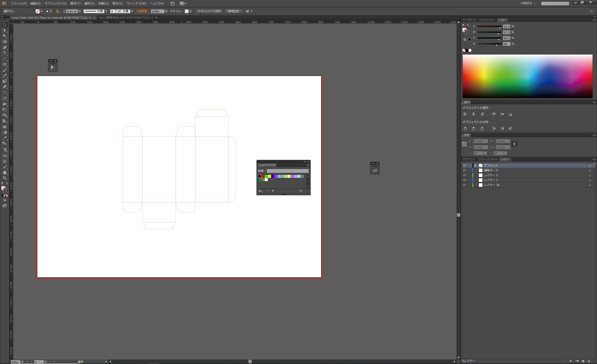Open the ファイル(F) menu
Image resolution: width=597 pixels, height=364 pixels.
(x=19, y=3)
